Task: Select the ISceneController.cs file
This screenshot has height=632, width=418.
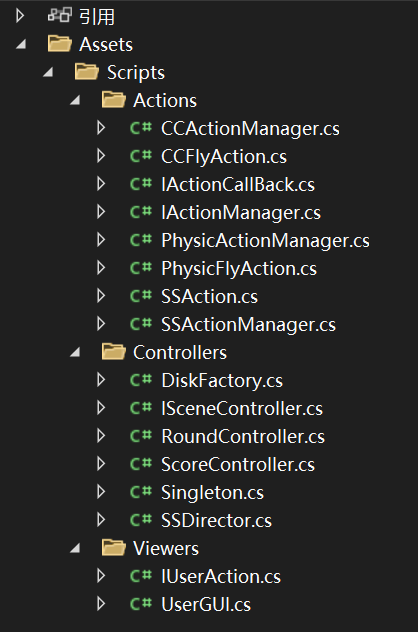Action: 242,408
